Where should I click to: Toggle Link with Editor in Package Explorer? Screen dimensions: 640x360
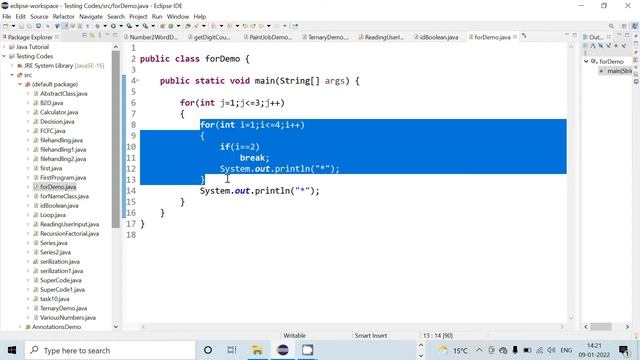point(92,36)
